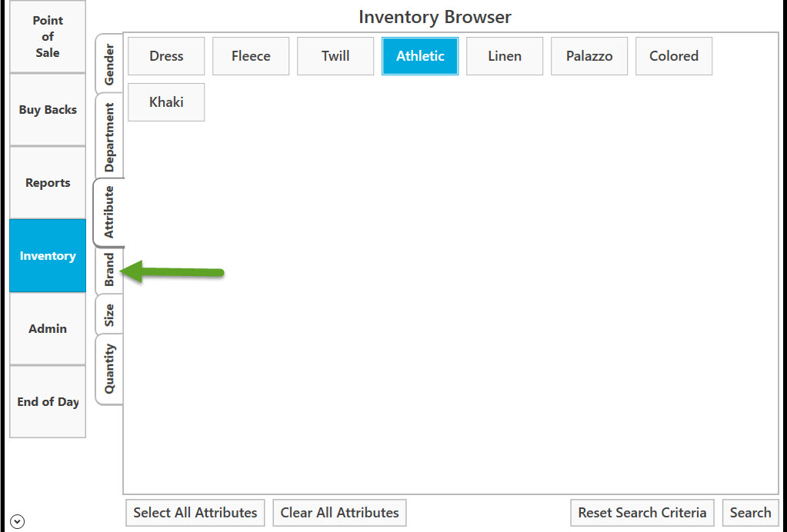Open the Gender tab
The height and width of the screenshot is (532, 787).
coord(109,64)
